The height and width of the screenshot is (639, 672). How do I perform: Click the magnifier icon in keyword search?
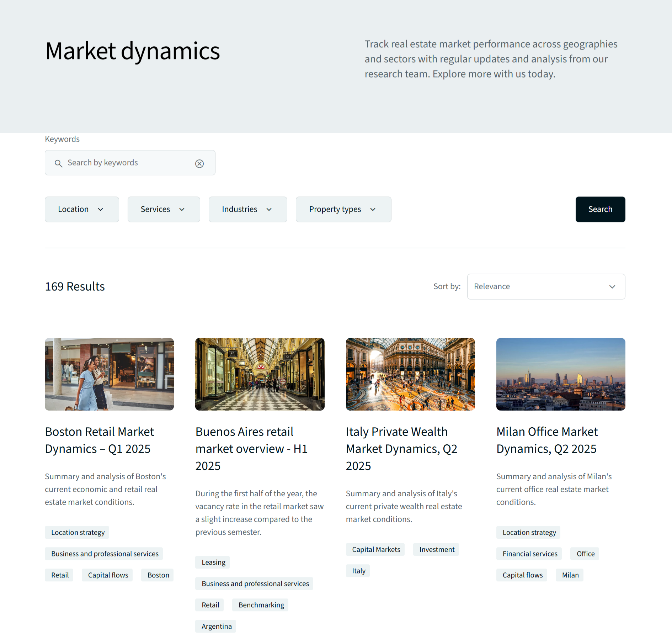click(x=58, y=163)
